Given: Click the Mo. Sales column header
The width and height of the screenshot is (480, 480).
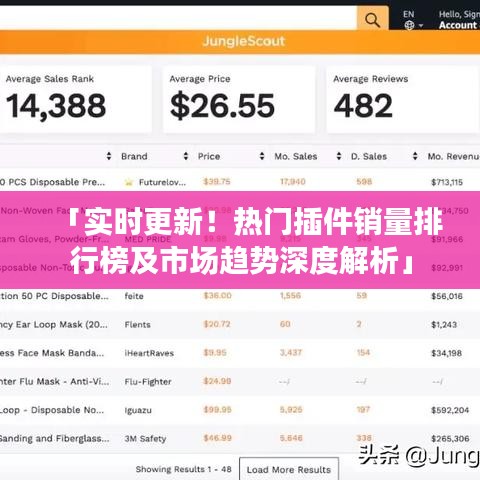Looking at the screenshot, I should (x=296, y=156).
